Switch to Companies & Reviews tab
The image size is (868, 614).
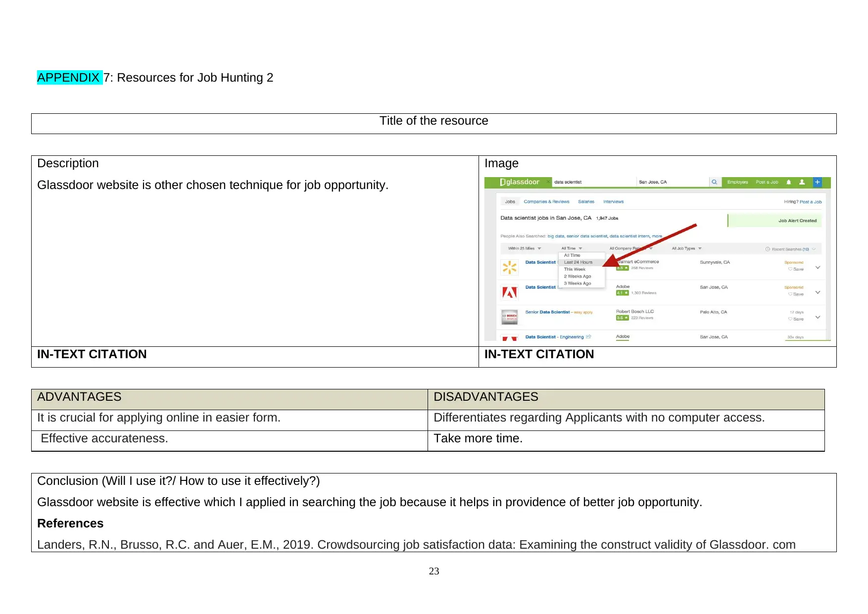click(x=546, y=201)
